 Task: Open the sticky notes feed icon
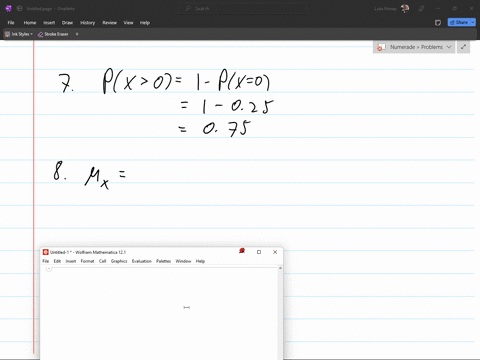(438, 22)
